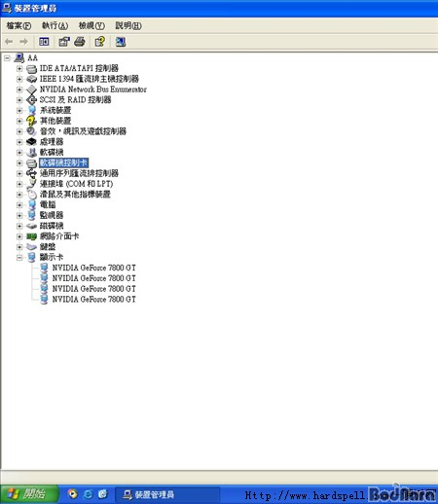The height and width of the screenshot is (504, 438).
Task: Click the ports (COM 和 LPT) icon
Action: (31, 184)
